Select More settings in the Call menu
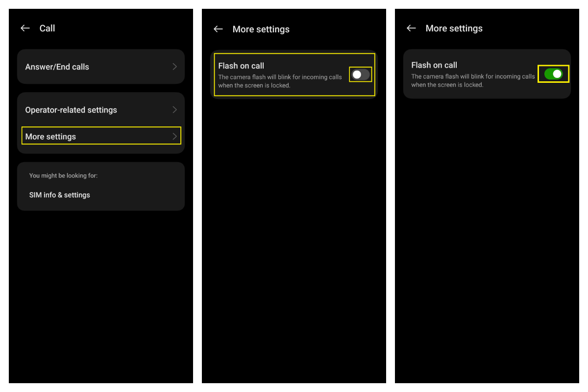Image resolution: width=588 pixels, height=392 pixels. point(51,136)
